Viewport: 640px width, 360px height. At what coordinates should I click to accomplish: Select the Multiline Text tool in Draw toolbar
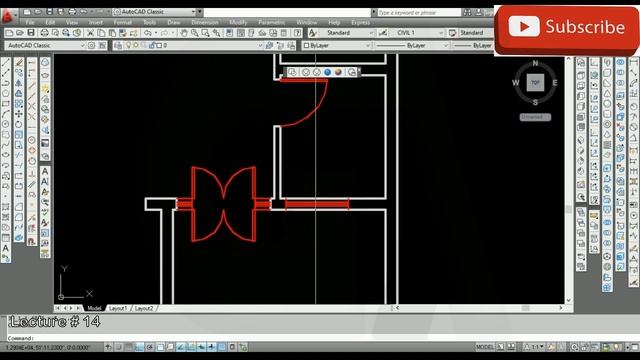(6, 248)
